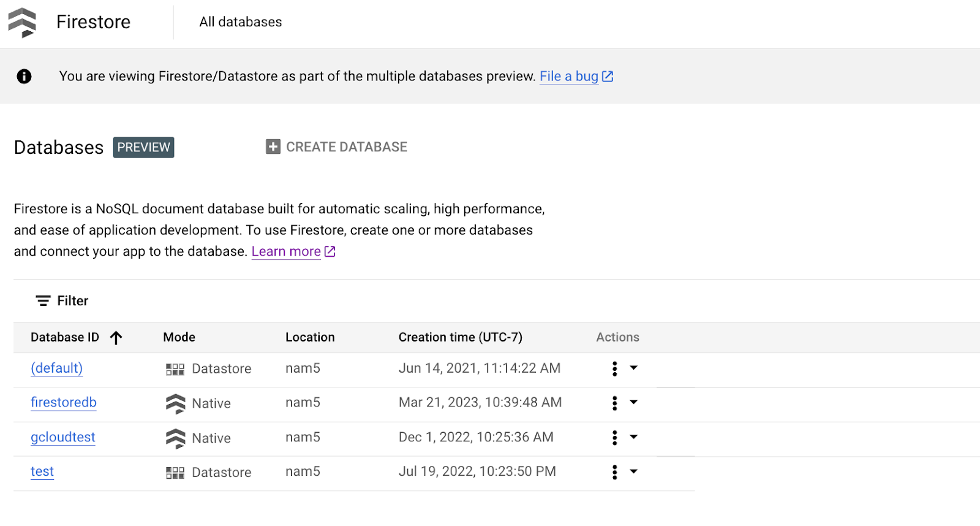Expand the dropdown arrow in the firestoredb row

(634, 402)
